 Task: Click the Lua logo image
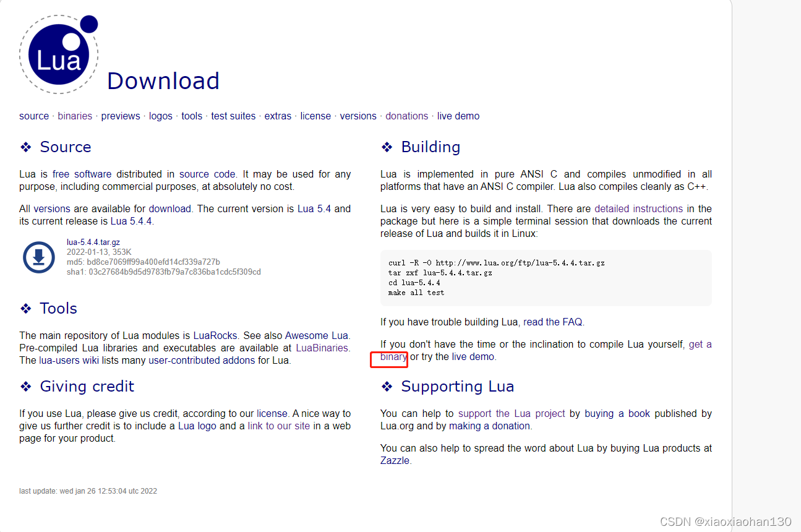59,54
